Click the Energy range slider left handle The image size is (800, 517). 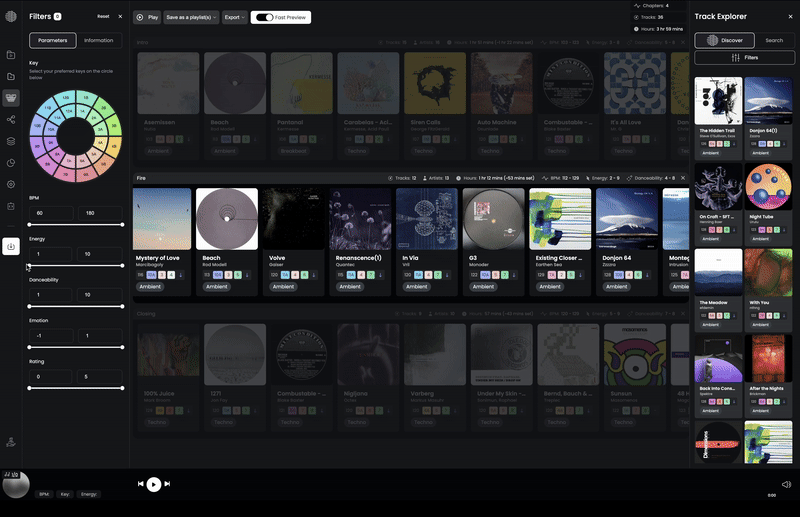pos(29,265)
